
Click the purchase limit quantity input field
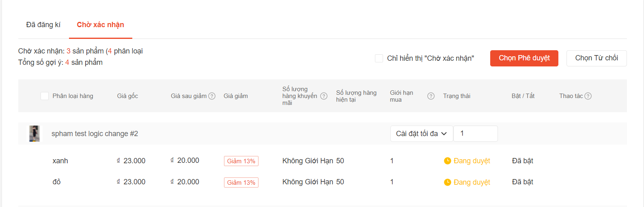click(476, 134)
